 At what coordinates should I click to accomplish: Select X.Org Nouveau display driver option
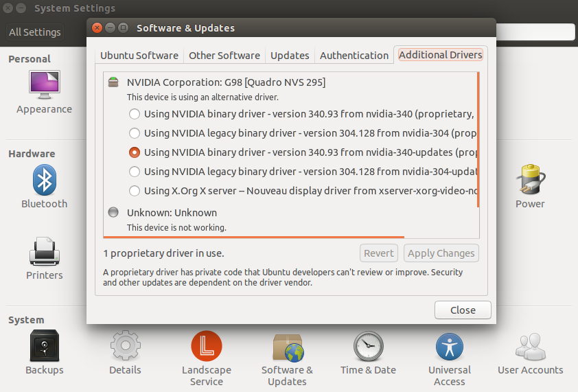coord(134,191)
